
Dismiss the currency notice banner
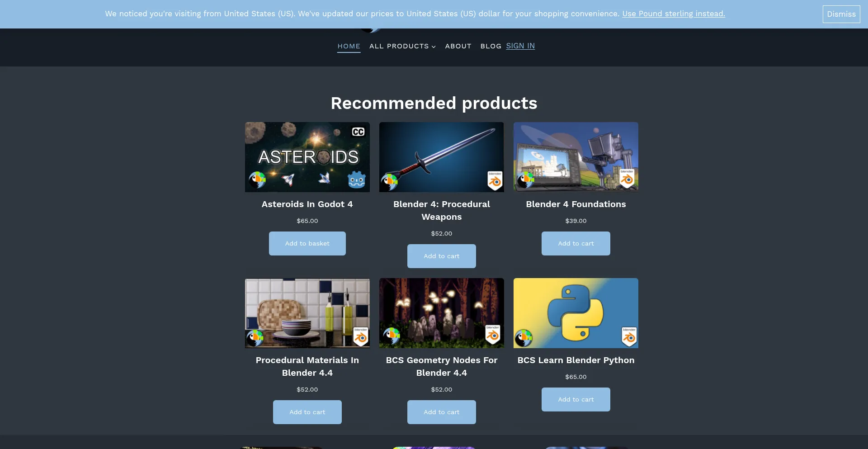(x=841, y=14)
